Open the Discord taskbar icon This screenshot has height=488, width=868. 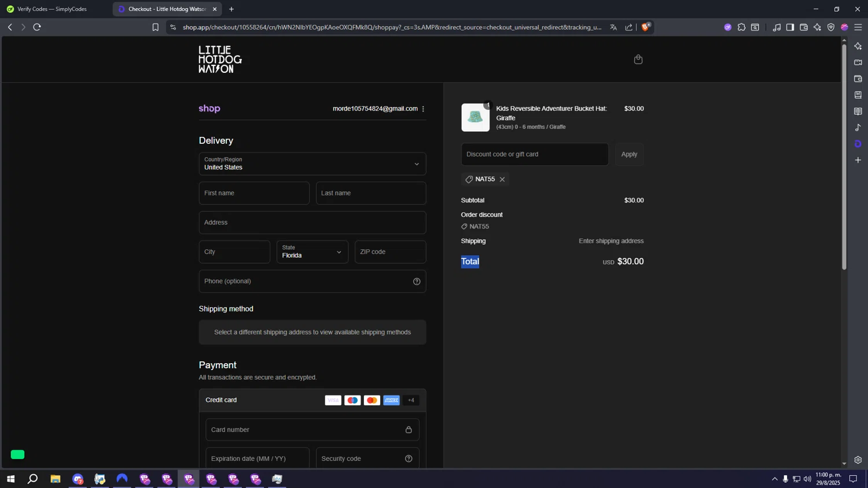pyautogui.click(x=78, y=479)
